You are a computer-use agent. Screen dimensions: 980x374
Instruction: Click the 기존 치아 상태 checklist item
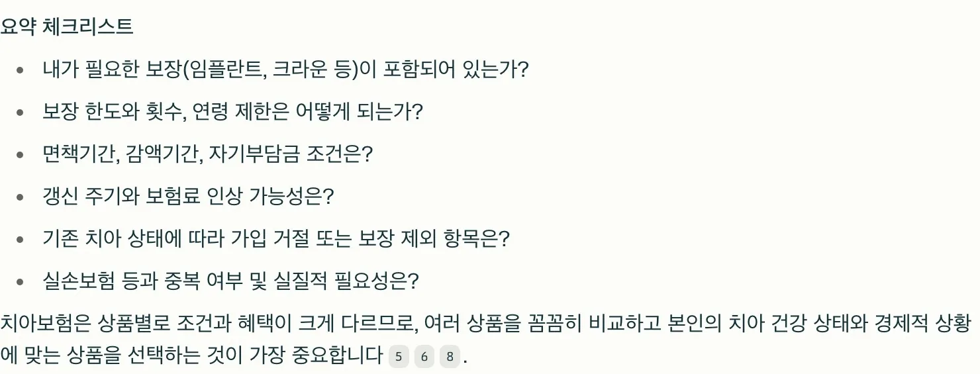[x=275, y=238]
